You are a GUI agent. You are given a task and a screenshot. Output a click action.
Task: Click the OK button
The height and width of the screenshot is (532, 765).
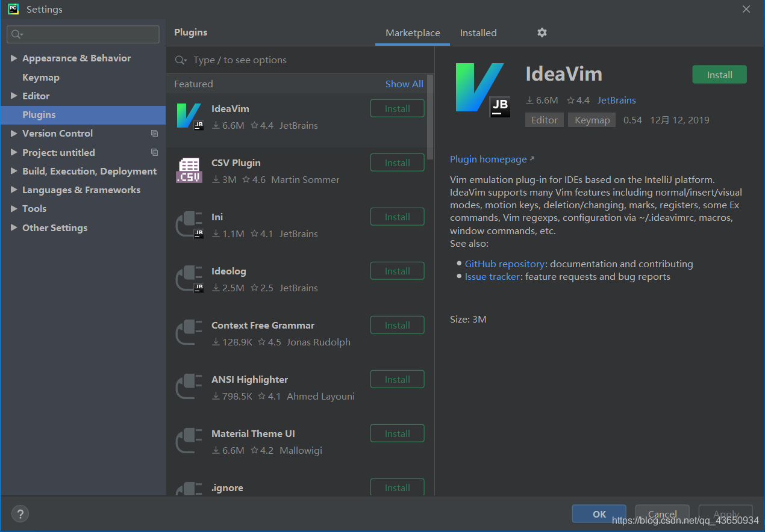tap(599, 514)
